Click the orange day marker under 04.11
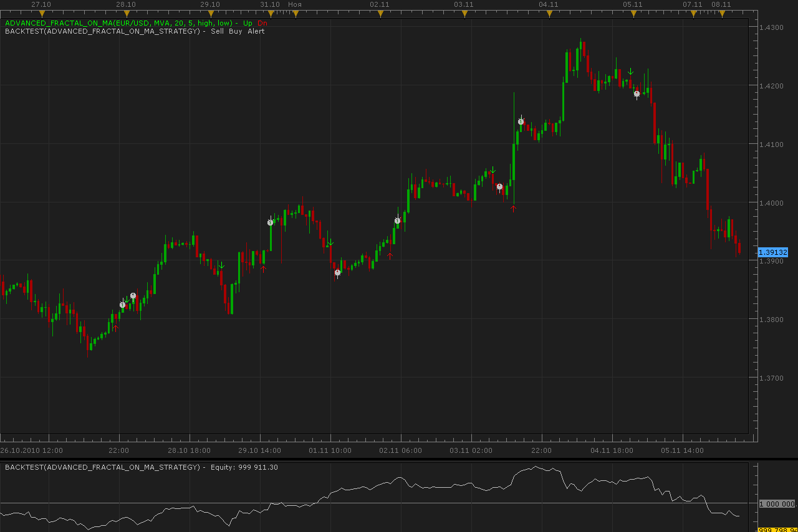Screen dimensions: 798x532 pos(549,13)
